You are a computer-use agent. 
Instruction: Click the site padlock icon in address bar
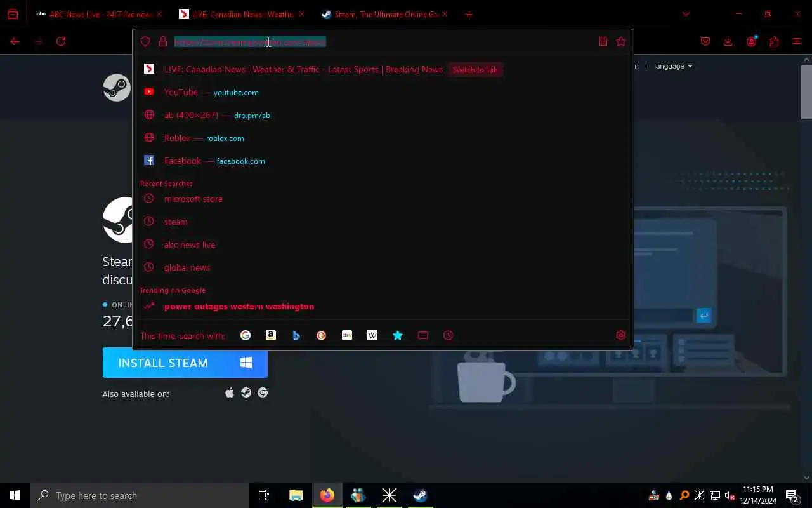(163, 41)
